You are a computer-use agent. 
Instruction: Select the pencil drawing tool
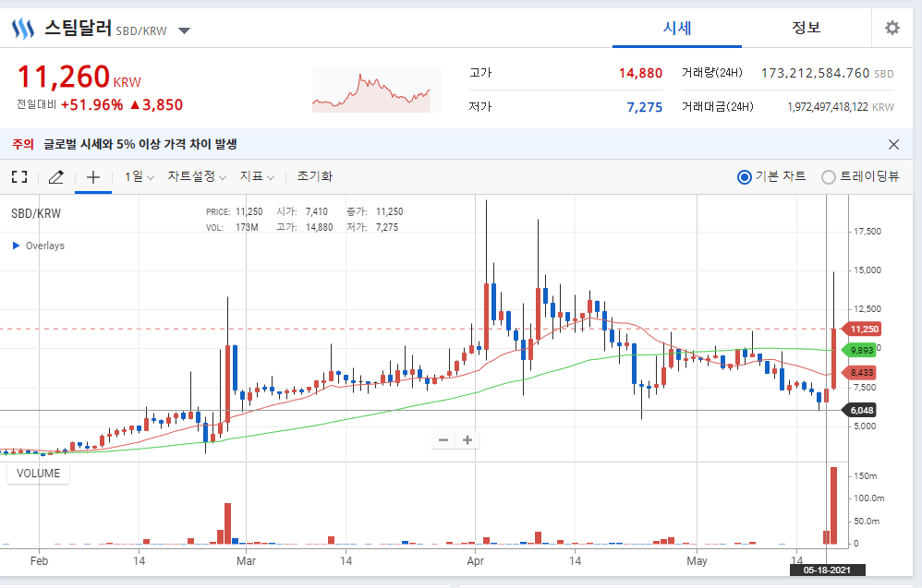(55, 177)
